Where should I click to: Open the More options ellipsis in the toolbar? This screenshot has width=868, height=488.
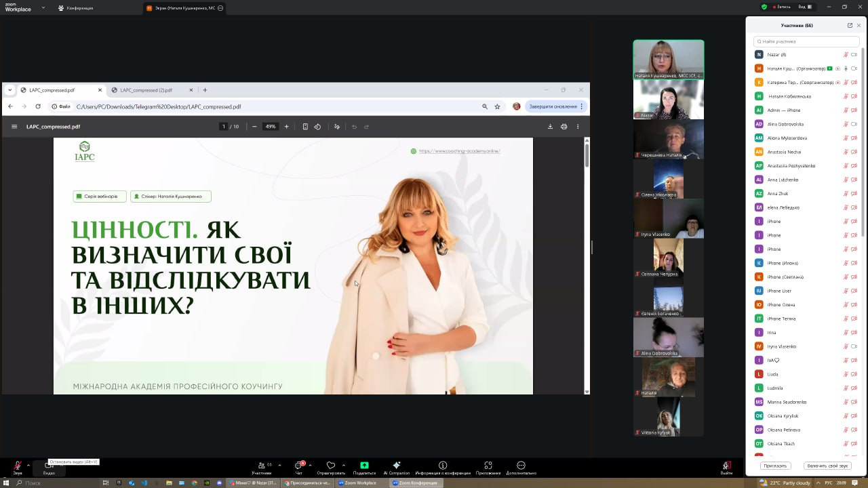click(x=521, y=466)
